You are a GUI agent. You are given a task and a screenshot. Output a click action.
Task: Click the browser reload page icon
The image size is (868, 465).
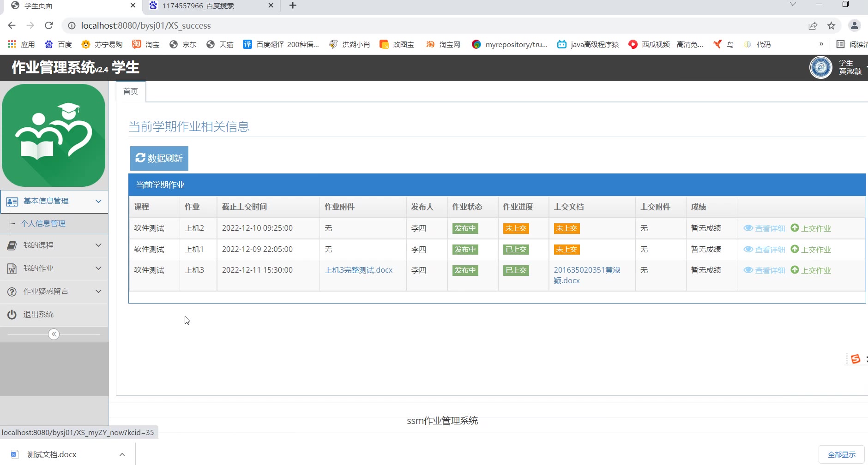(x=49, y=26)
